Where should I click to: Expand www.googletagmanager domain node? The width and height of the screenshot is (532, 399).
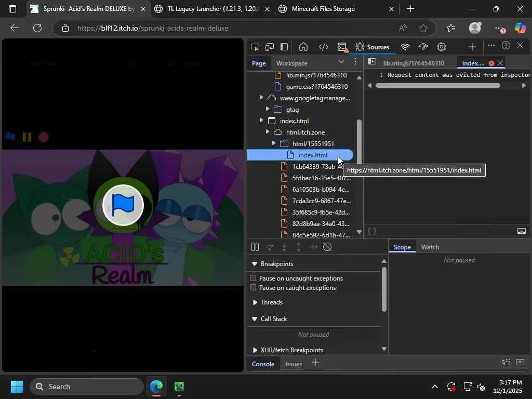click(x=261, y=98)
